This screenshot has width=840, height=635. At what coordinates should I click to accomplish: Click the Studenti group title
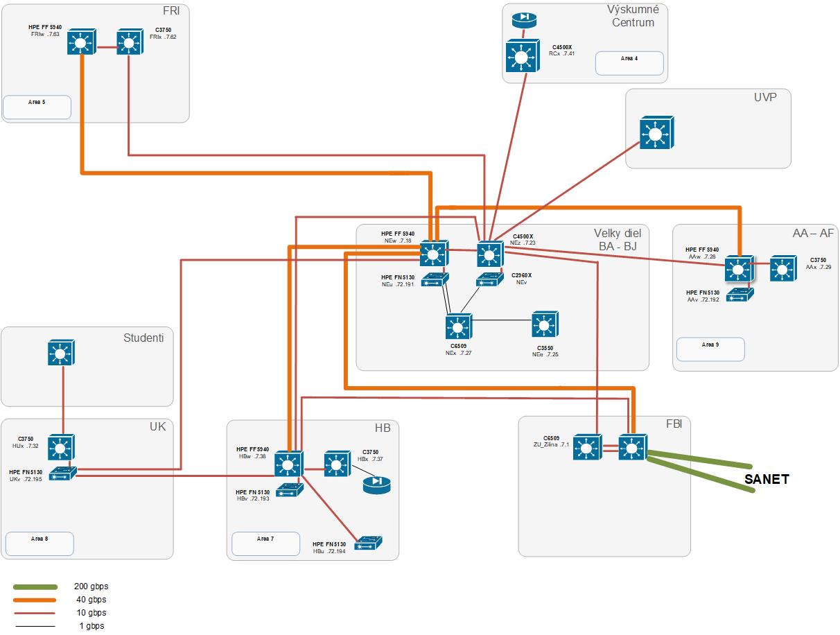tap(143, 338)
